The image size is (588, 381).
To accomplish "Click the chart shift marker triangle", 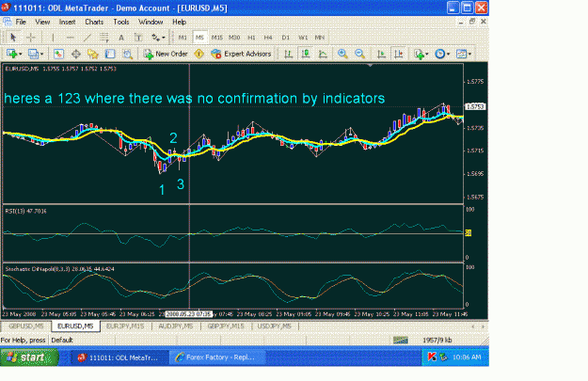I will pos(370,65).
